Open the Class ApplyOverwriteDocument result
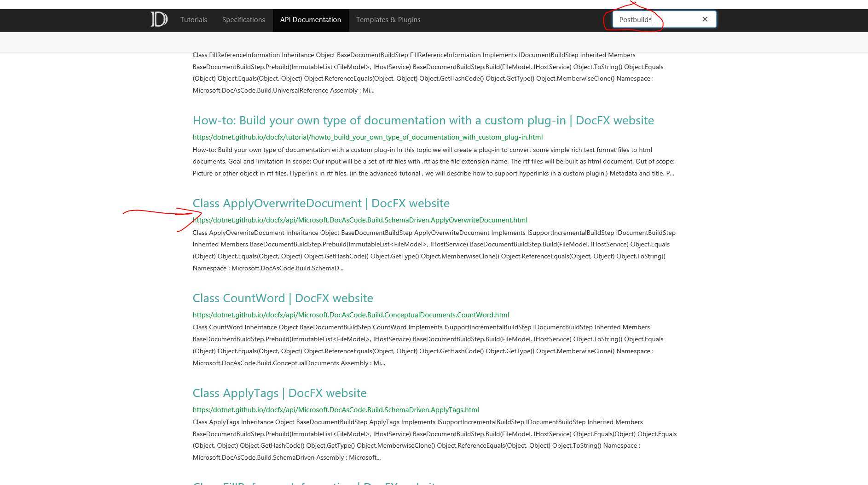This screenshot has width=868, height=485. pos(321,203)
